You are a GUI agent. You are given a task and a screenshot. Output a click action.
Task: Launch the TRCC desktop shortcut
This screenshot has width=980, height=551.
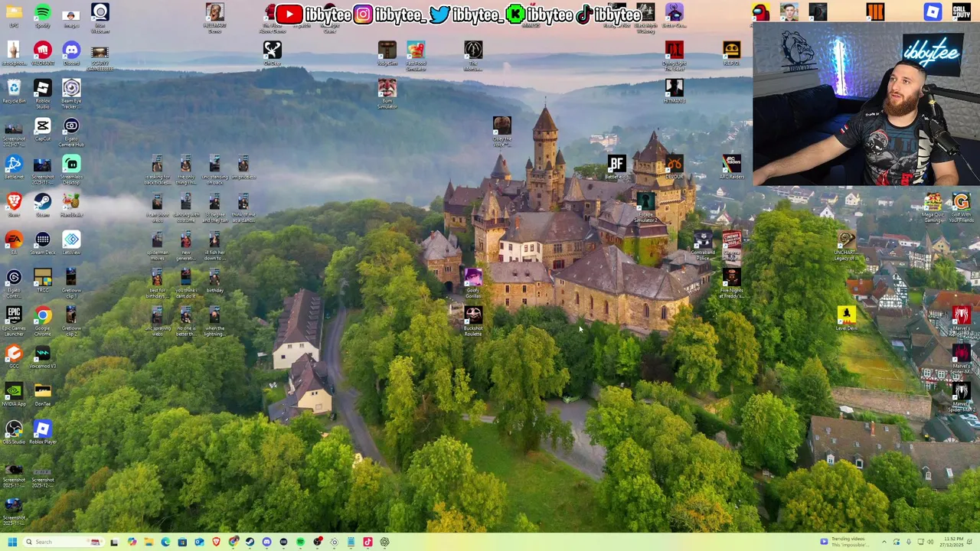point(42,281)
